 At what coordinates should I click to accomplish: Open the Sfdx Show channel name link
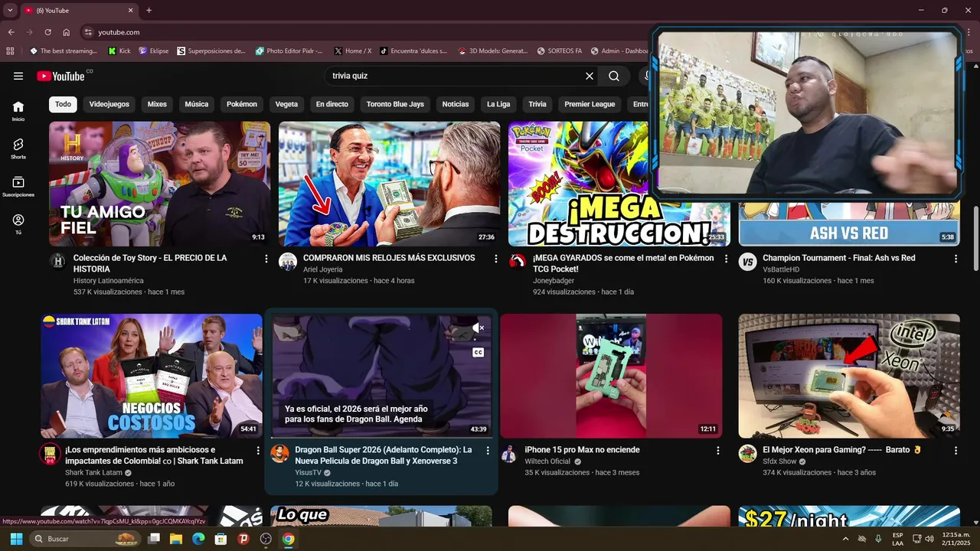[x=779, y=461]
